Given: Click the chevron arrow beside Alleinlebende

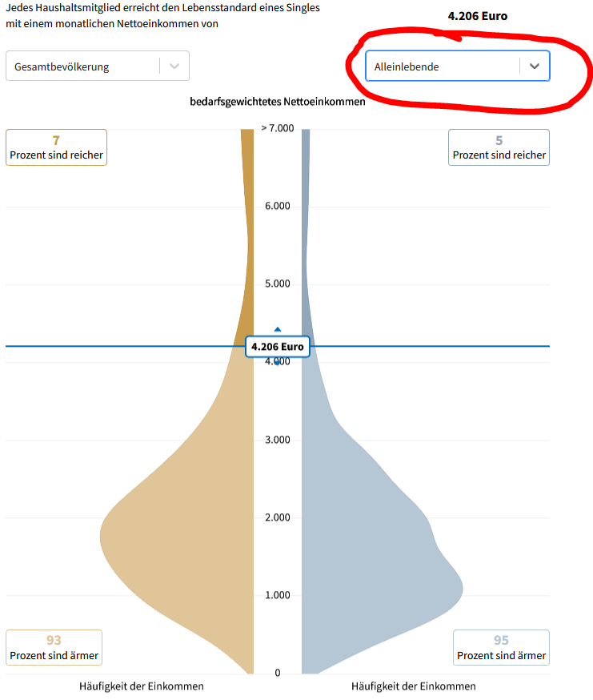Looking at the screenshot, I should click(x=535, y=66).
